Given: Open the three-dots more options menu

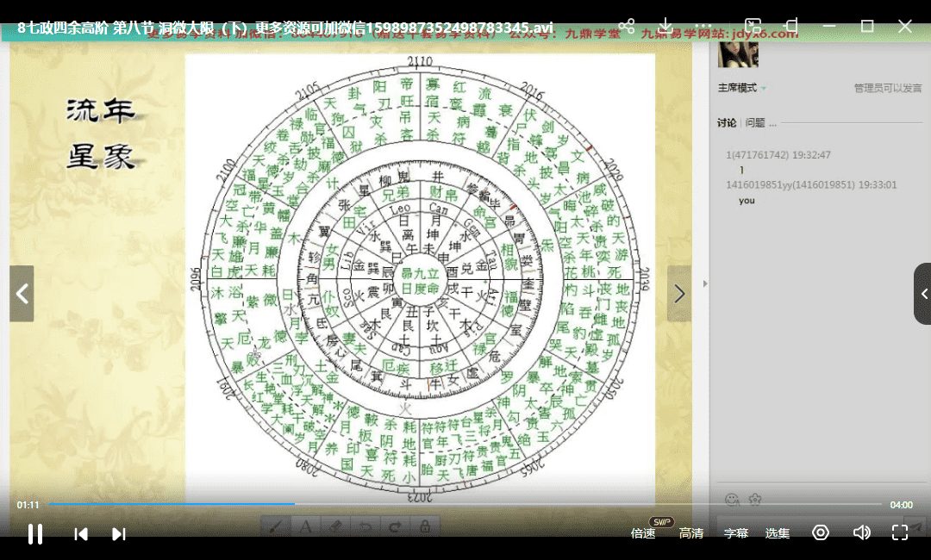Looking at the screenshot, I should (x=704, y=26).
